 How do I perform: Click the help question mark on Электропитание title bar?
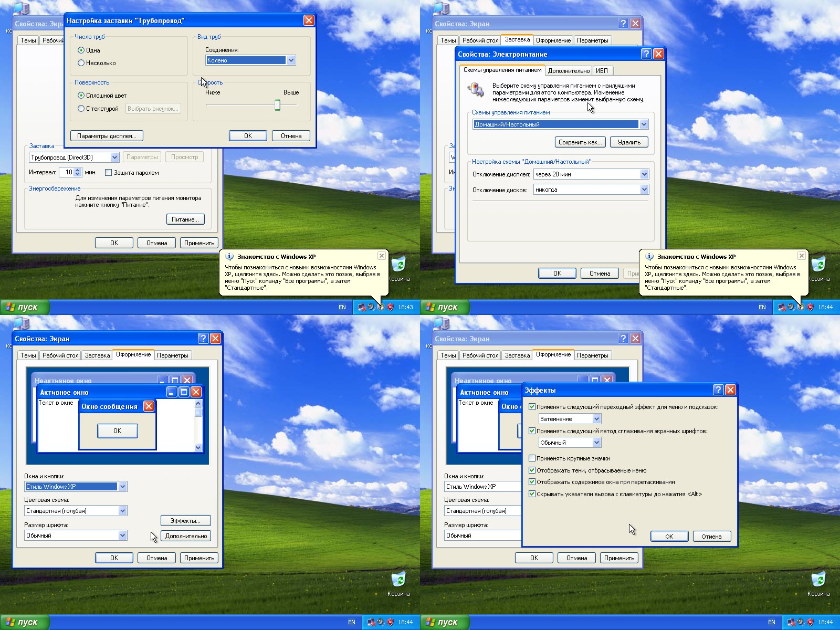pyautogui.click(x=646, y=54)
